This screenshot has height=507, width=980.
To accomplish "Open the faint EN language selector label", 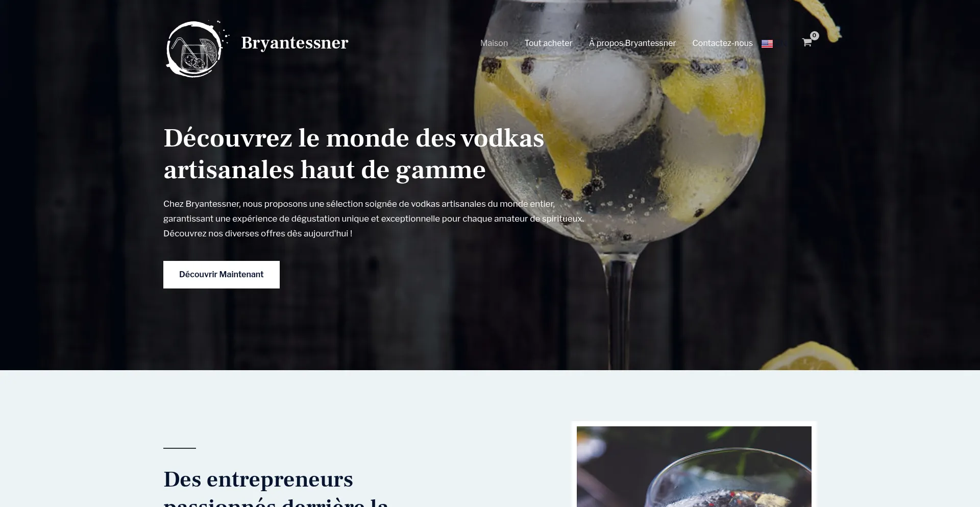I will coord(782,44).
